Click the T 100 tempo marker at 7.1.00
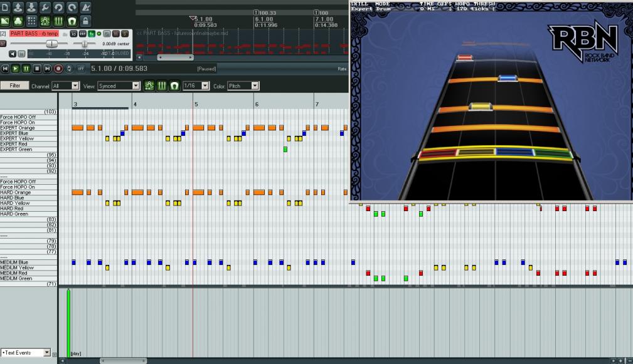633x364 pixels. tap(321, 13)
